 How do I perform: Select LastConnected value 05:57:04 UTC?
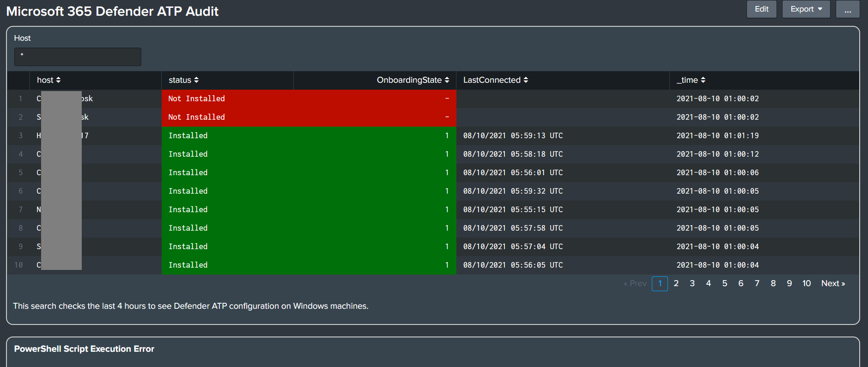point(513,246)
